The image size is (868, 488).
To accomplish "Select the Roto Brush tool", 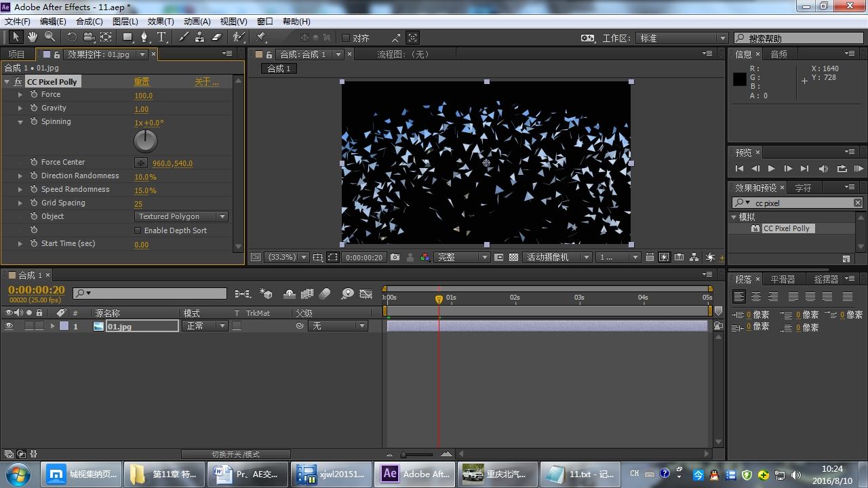I will tap(238, 37).
